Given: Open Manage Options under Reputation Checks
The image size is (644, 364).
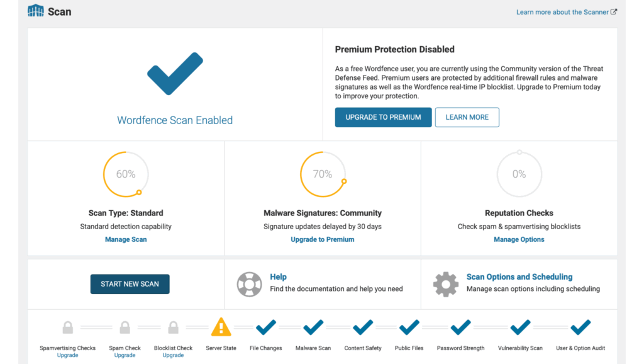Looking at the screenshot, I should coord(519,239).
